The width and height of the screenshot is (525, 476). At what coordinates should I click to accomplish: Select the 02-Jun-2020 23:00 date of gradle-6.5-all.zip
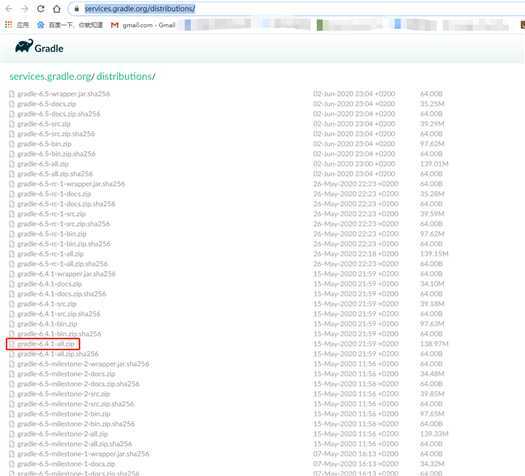click(x=354, y=164)
